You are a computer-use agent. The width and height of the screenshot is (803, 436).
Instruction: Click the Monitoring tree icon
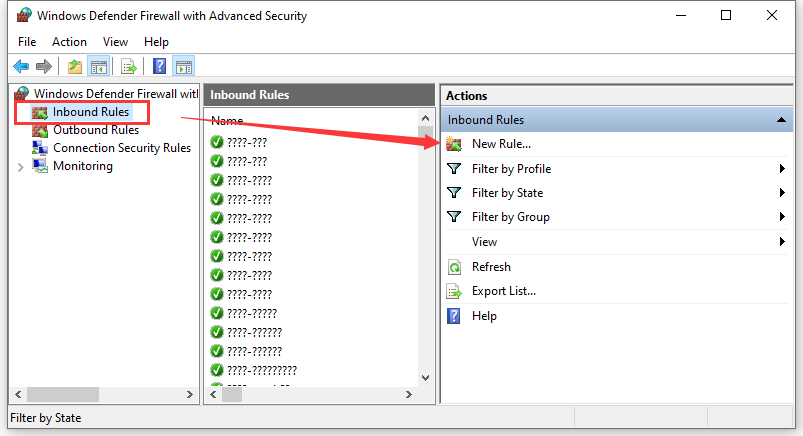(40, 166)
